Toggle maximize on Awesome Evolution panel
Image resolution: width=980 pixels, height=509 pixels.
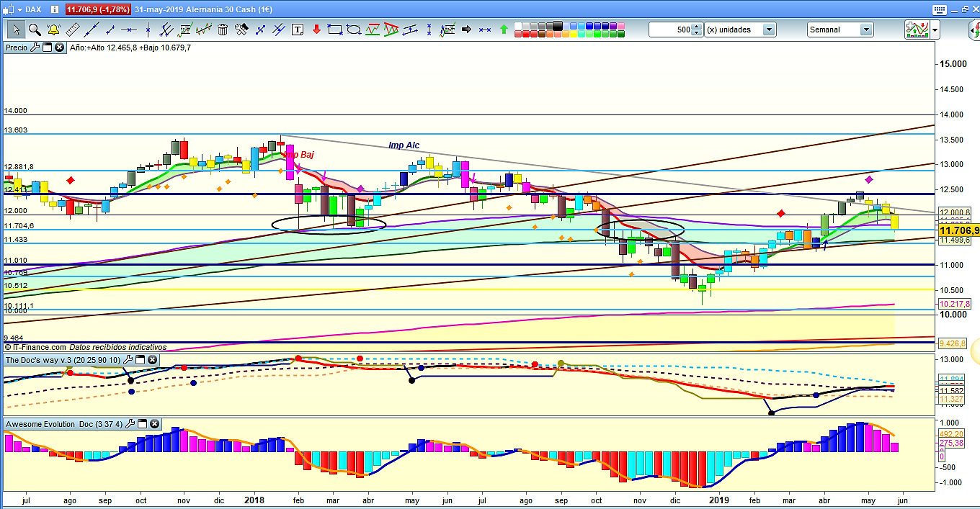pos(142,424)
